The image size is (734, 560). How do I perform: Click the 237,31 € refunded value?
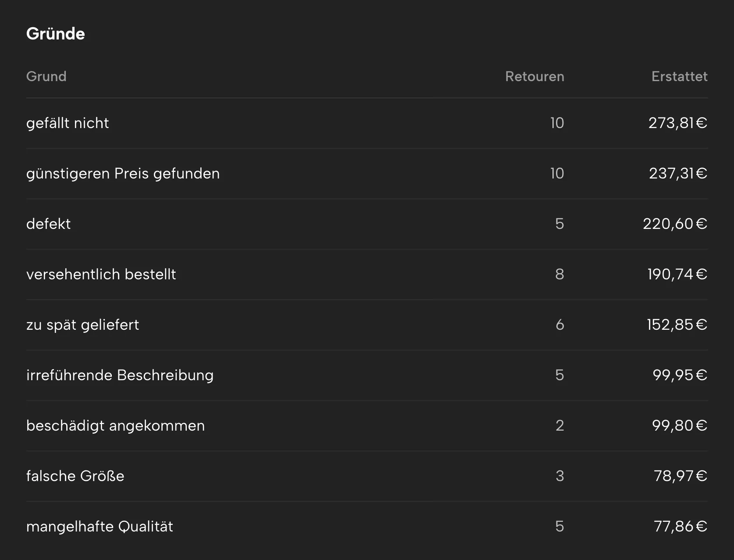(678, 174)
